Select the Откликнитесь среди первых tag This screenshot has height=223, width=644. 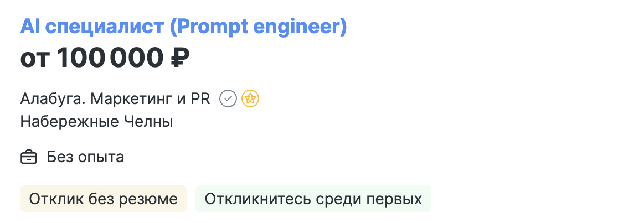[313, 199]
